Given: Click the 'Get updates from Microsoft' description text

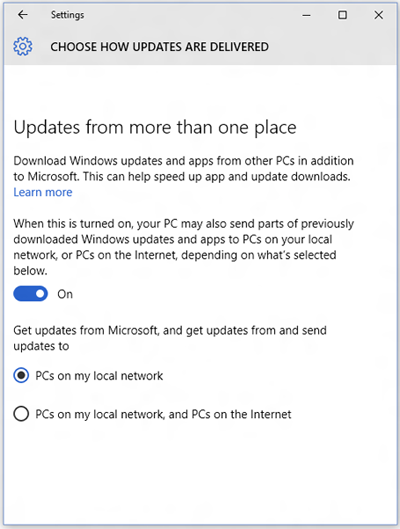Looking at the screenshot, I should pyautogui.click(x=170, y=338).
